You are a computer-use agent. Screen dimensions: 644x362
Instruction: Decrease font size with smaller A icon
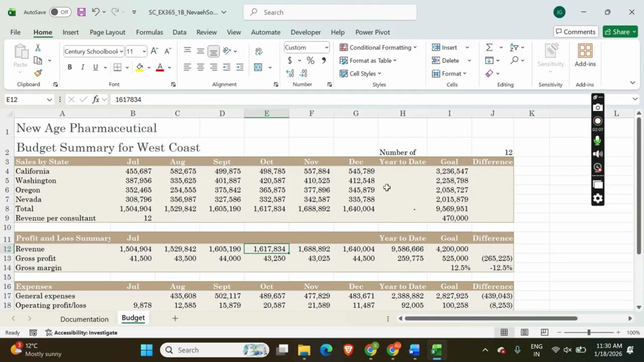[168, 51]
